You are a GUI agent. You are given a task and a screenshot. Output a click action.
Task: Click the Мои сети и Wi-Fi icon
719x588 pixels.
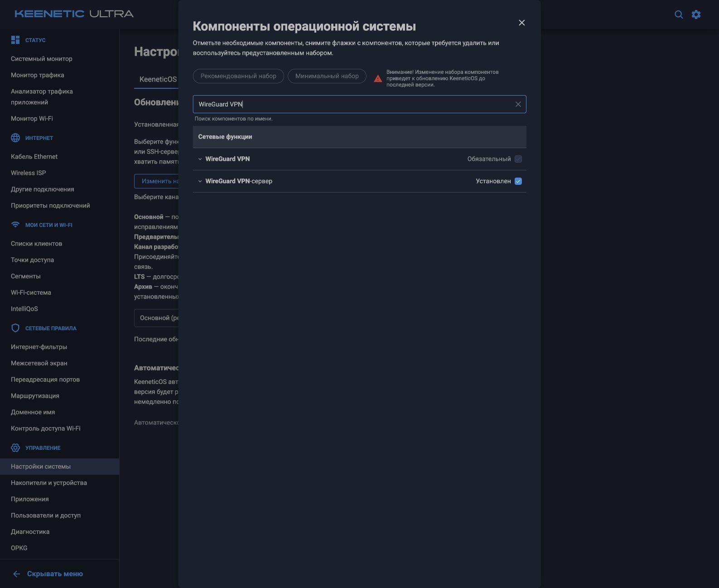pos(15,225)
